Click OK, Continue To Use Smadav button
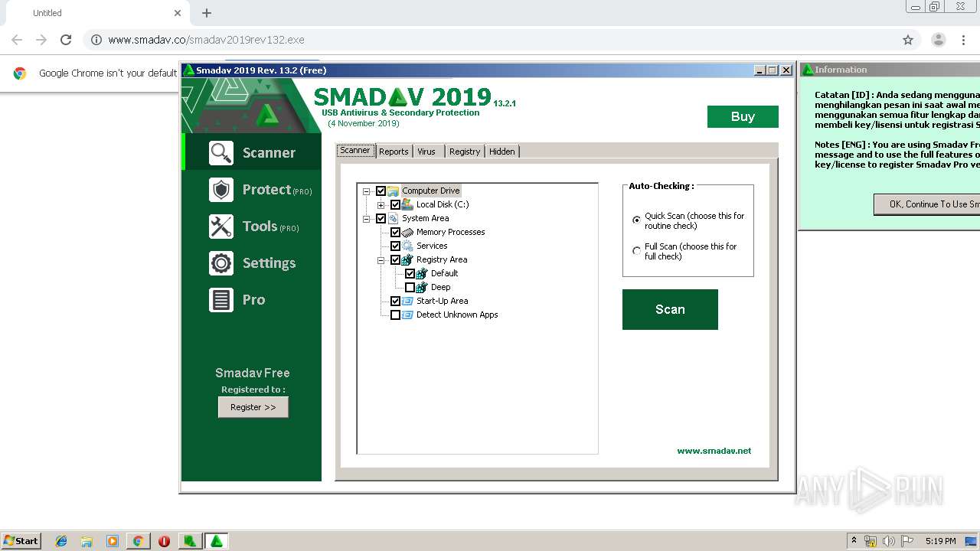The height and width of the screenshot is (551, 980). [x=926, y=204]
